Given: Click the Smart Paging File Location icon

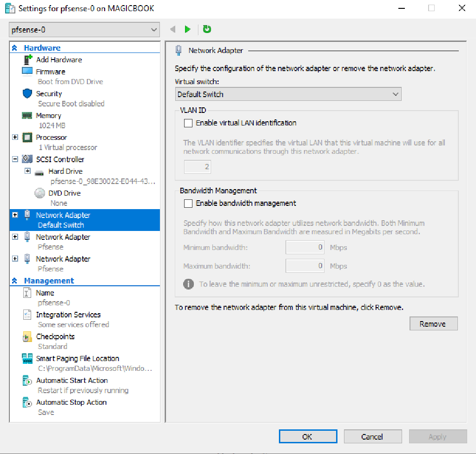Looking at the screenshot, I should (28, 358).
